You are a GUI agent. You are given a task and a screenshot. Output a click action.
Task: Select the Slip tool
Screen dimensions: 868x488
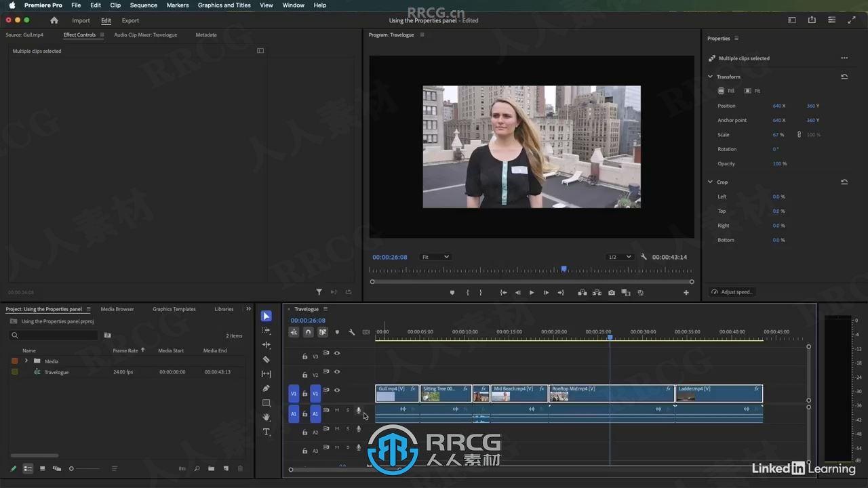coord(267,374)
